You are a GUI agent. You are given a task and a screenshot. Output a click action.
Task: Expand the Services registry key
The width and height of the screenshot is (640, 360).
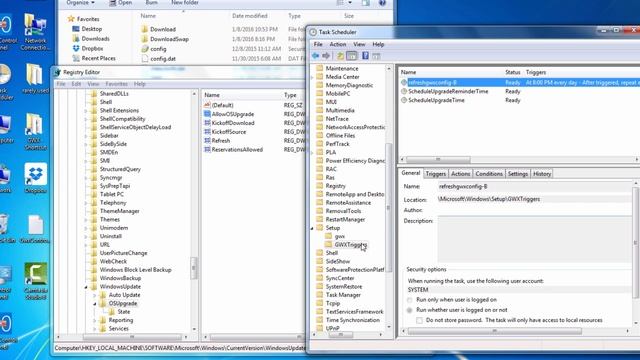click(95, 329)
